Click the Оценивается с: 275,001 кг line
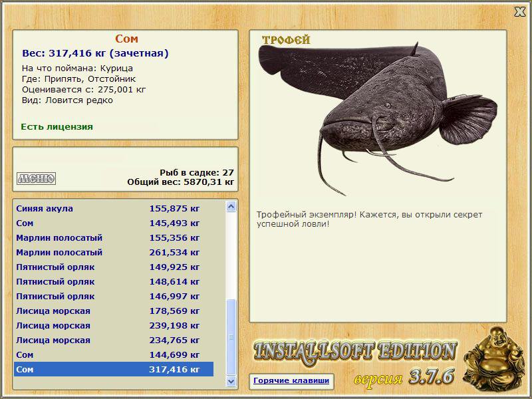 84,90
